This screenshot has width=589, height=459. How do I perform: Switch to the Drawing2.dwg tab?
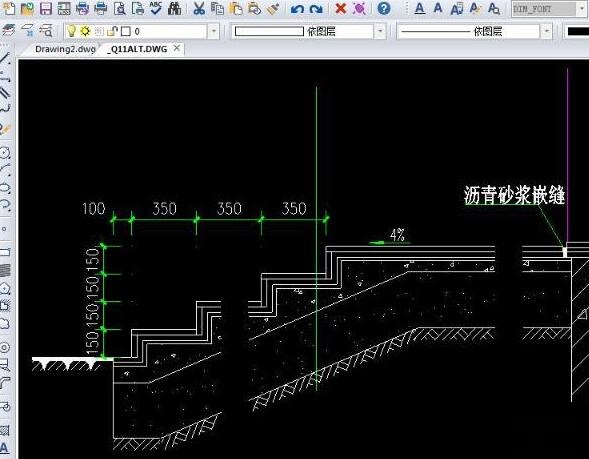(x=65, y=49)
